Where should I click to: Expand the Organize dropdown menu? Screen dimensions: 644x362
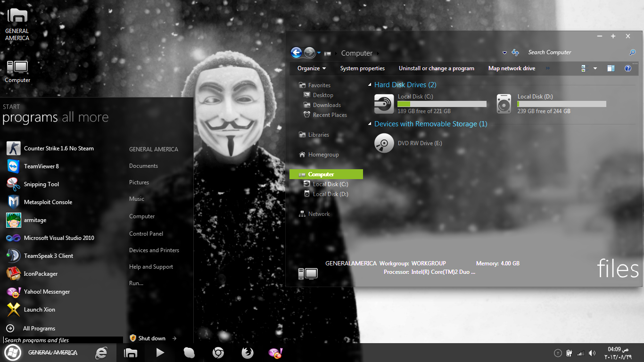[312, 68]
